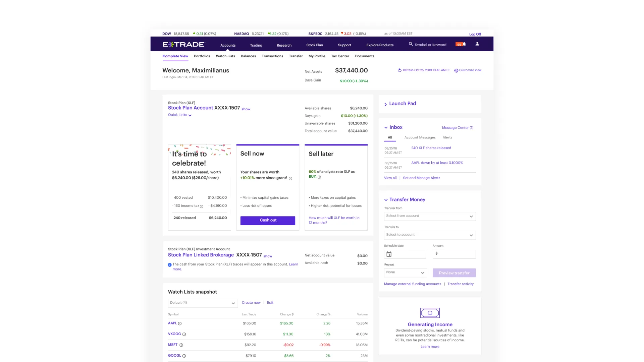
Task: Click the user profile icon
Action: pyautogui.click(x=477, y=44)
